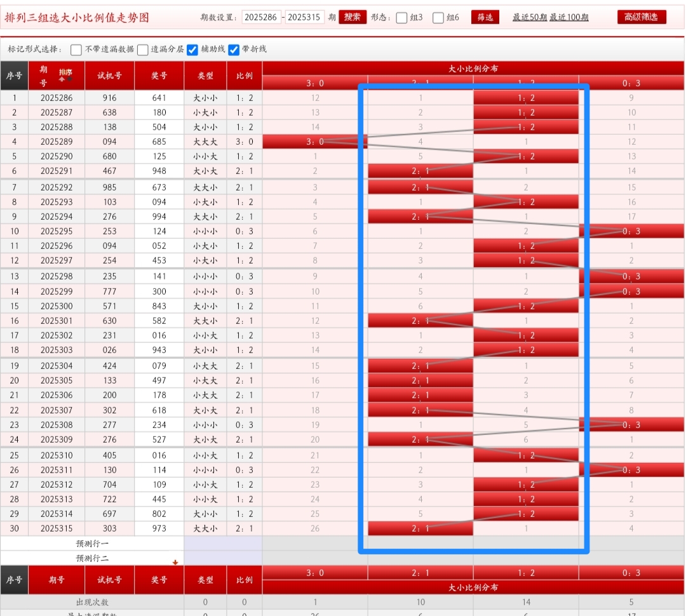Click the 3:0 marker in row 2025289

(315, 142)
